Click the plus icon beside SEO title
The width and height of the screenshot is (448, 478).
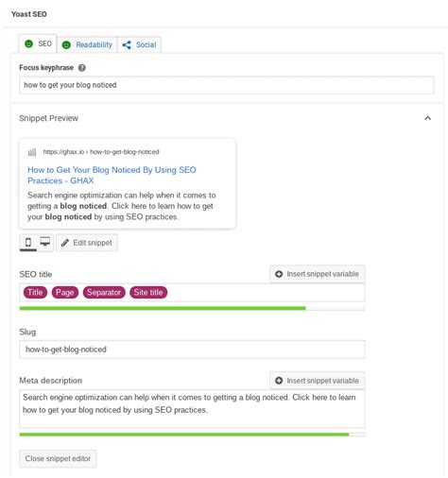tap(279, 274)
